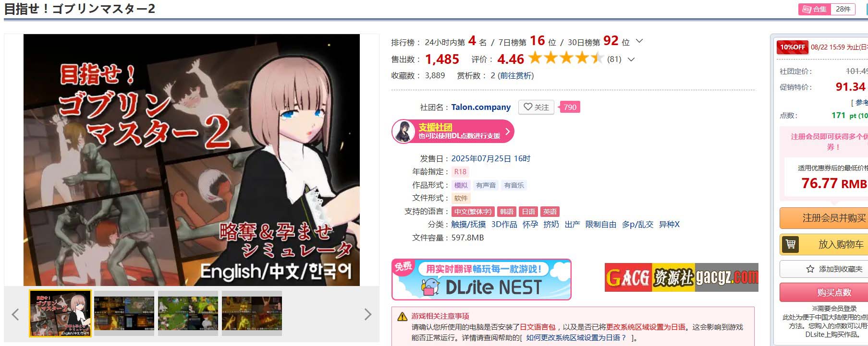Click the warning triangle icon
Image resolution: width=868 pixels, height=346 pixels.
(x=402, y=317)
